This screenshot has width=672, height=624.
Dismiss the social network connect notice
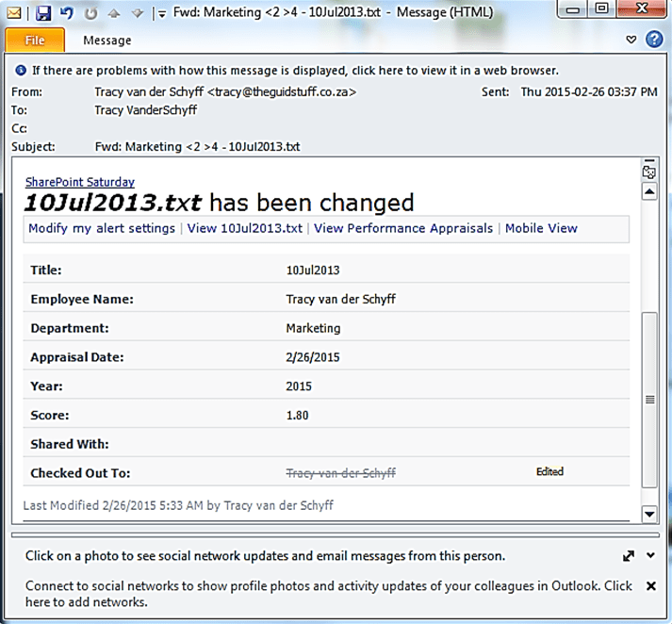650,585
